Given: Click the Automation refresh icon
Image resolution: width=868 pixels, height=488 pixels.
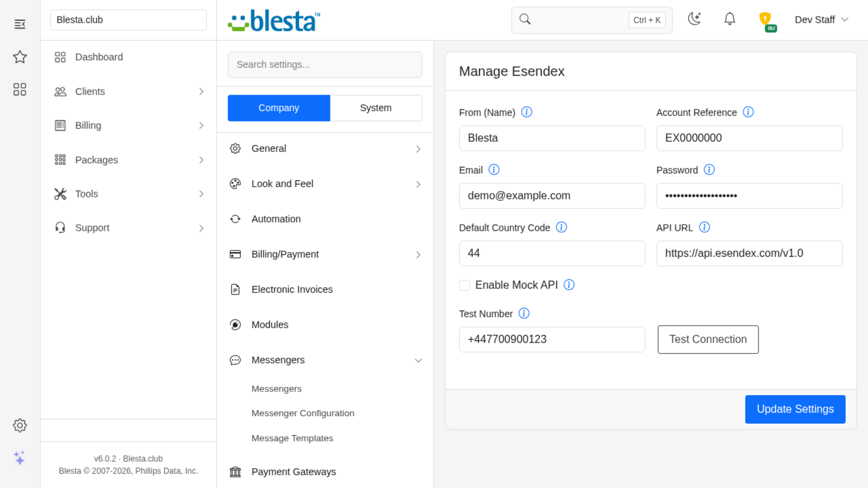Looking at the screenshot, I should pyautogui.click(x=235, y=219).
